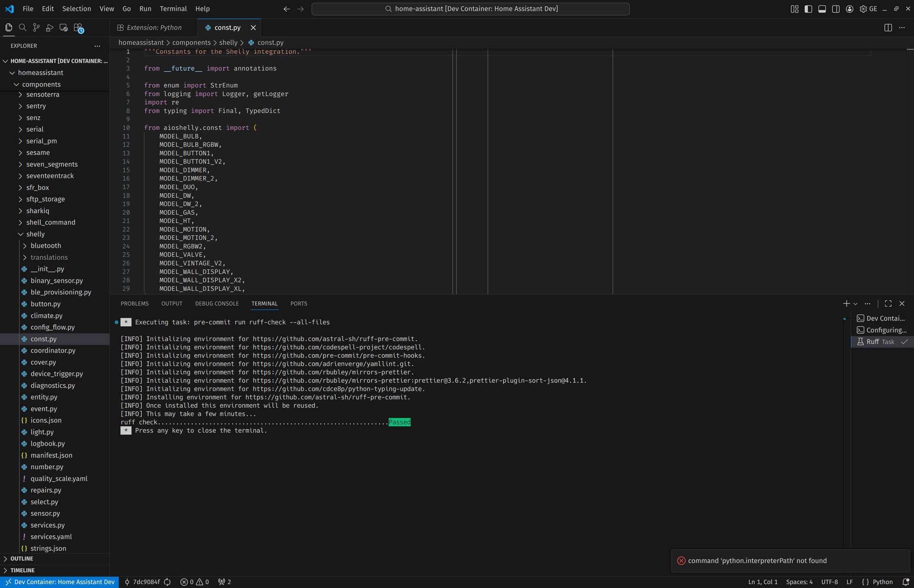Click Dev Container: Home Assistant Dev status button
This screenshot has width=914, height=588.
[60, 582]
